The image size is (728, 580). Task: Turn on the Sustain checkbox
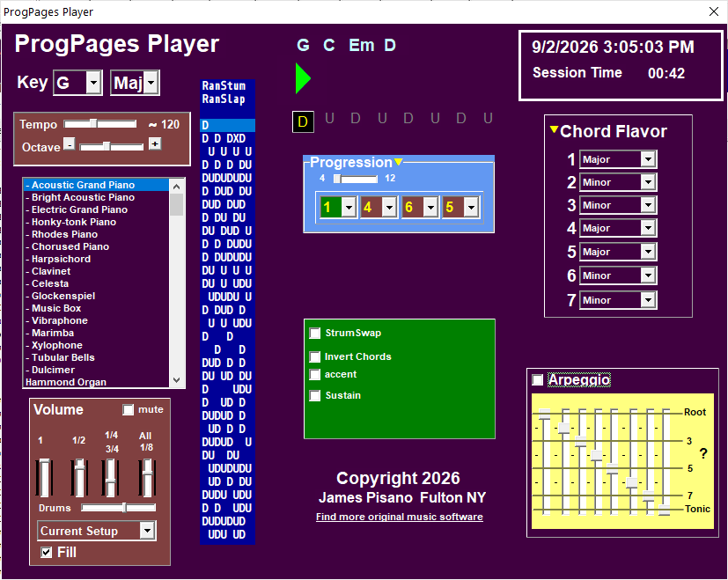[315, 395]
